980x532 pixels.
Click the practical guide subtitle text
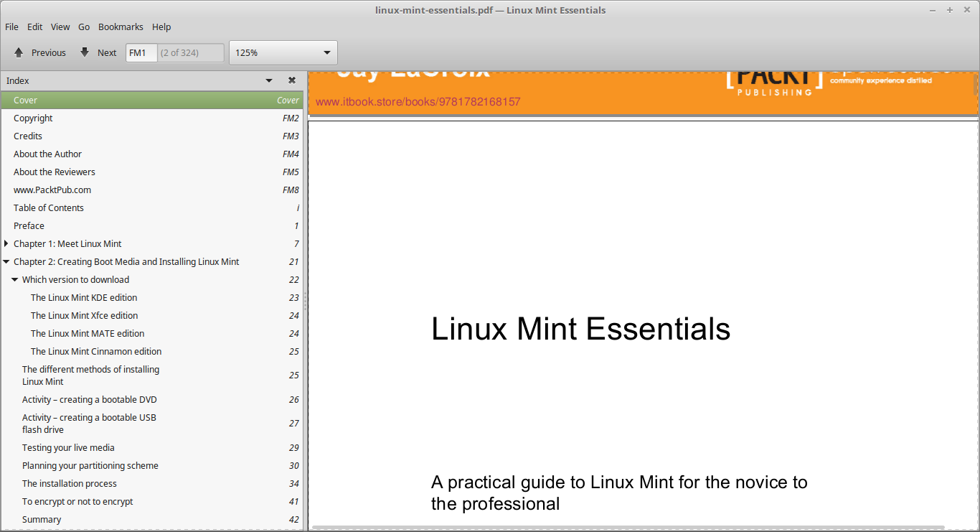[x=619, y=493]
